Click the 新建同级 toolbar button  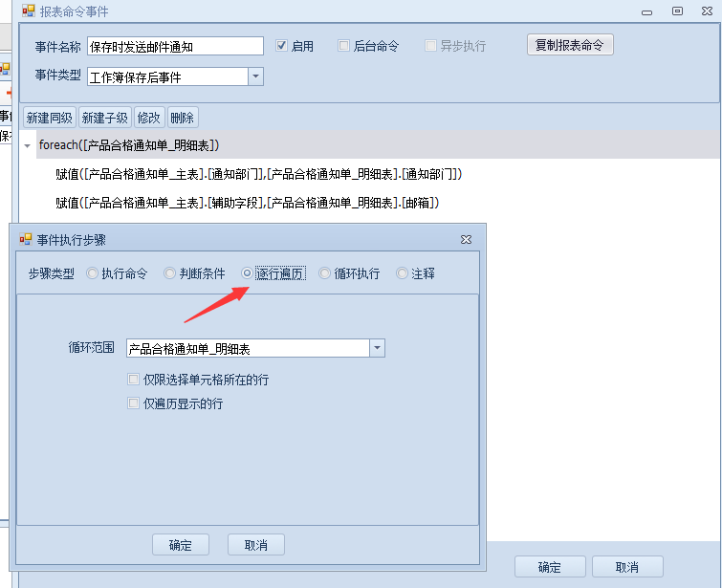click(x=49, y=118)
